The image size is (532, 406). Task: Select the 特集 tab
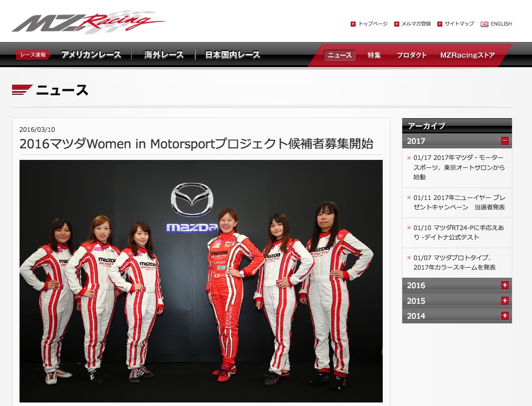[x=374, y=55]
